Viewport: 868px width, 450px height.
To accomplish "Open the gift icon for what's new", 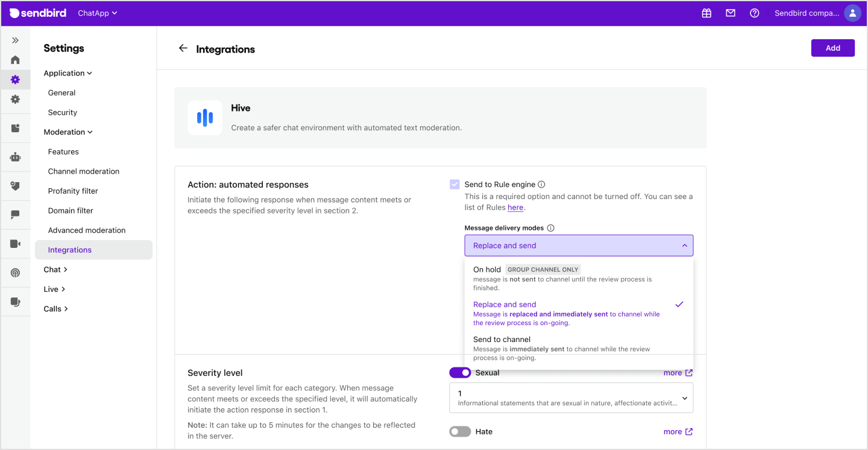I will coord(706,13).
